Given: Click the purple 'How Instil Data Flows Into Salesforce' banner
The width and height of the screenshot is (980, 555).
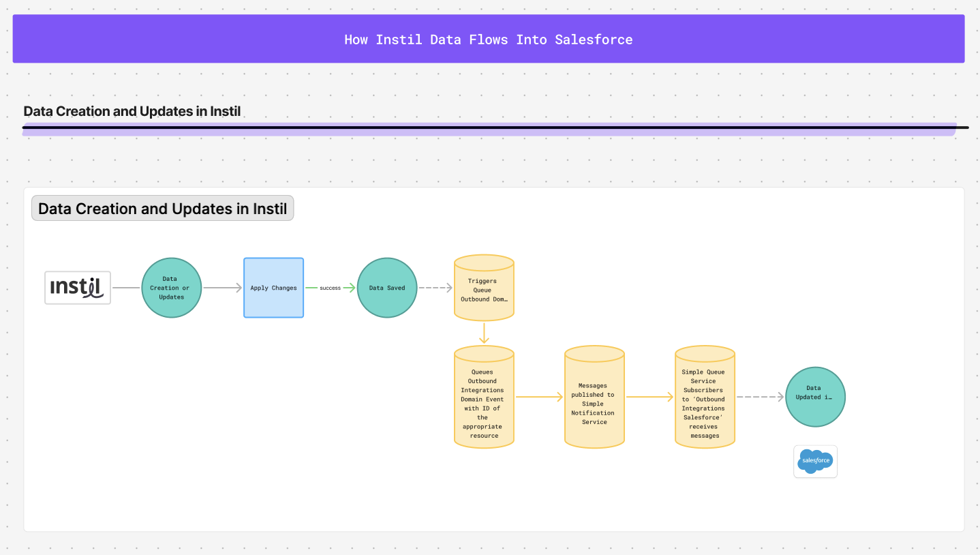Looking at the screenshot, I should pyautogui.click(x=489, y=39).
